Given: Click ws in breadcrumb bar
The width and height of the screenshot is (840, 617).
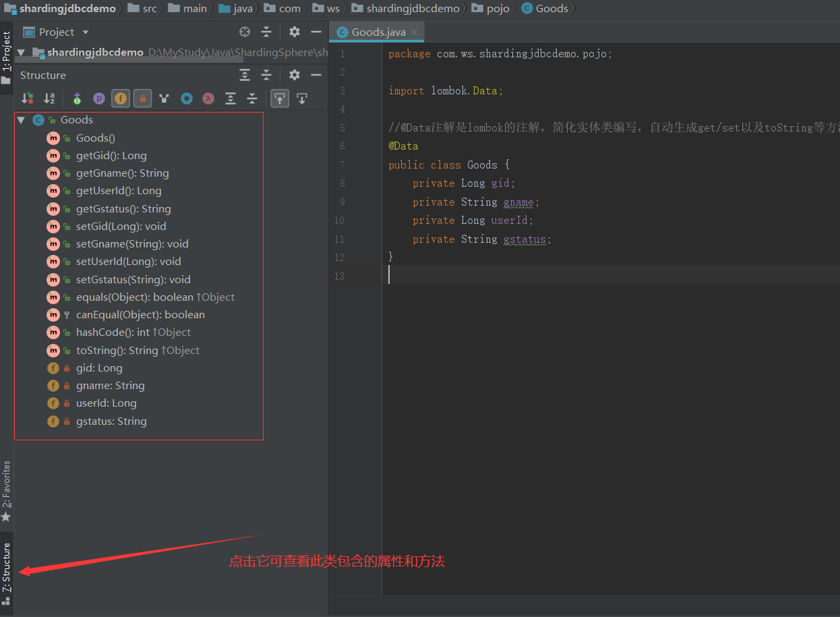Looking at the screenshot, I should [326, 9].
